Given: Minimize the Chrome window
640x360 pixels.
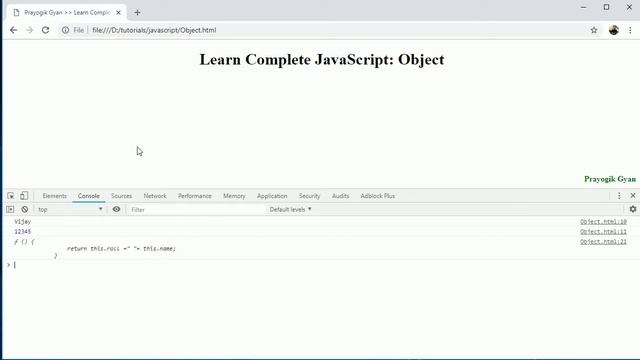Looking at the screenshot, I should 584,7.
